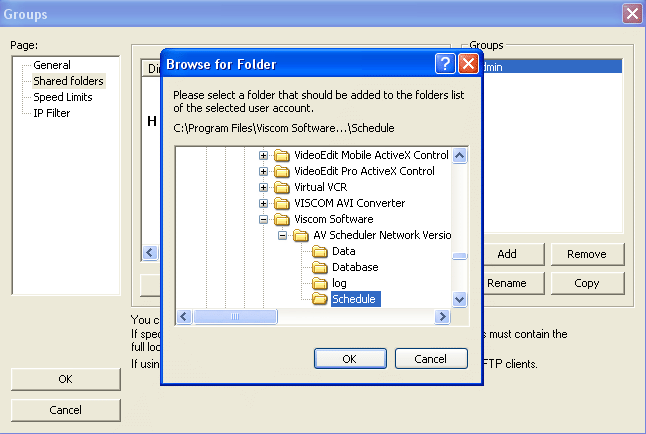Open the General page
The image size is (646, 434).
point(52,65)
